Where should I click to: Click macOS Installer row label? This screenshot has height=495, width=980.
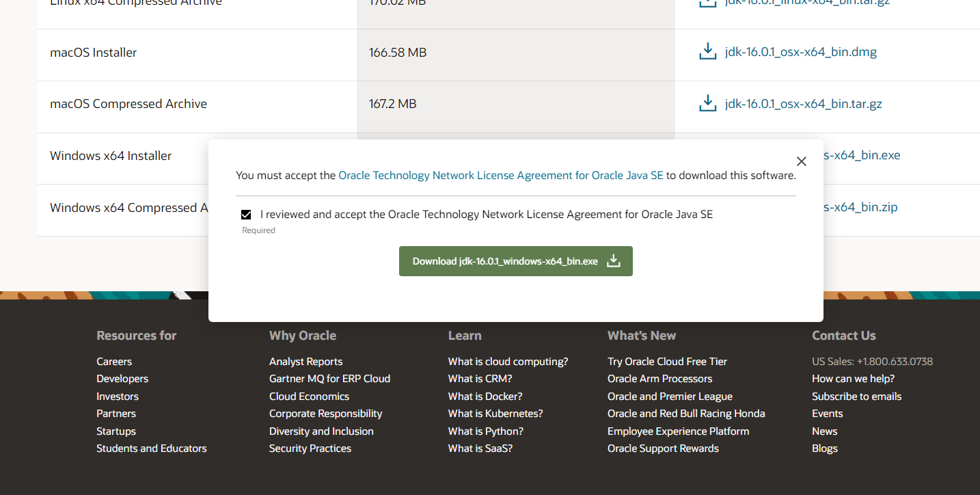(94, 53)
